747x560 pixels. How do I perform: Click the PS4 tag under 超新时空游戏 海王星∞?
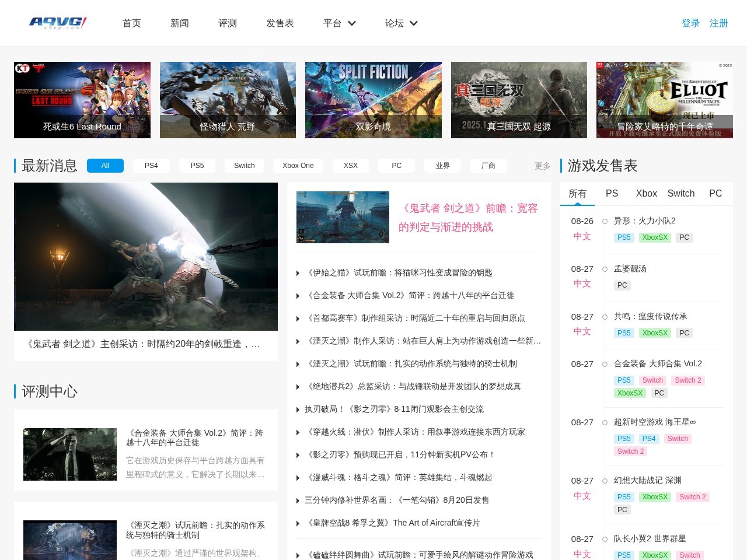649,439
